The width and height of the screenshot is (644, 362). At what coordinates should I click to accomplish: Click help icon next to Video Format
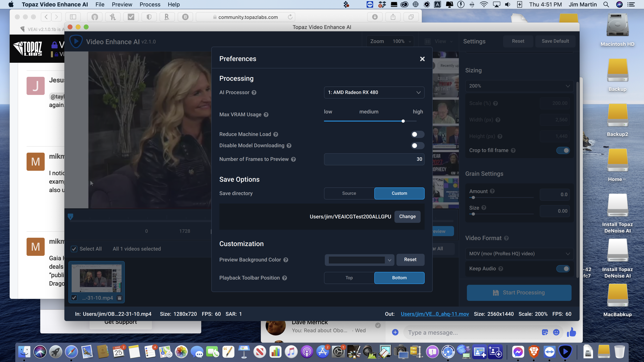tap(506, 238)
